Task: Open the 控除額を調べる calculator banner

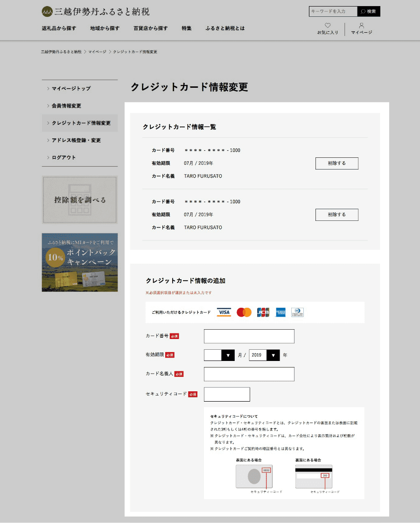Action: tap(80, 200)
